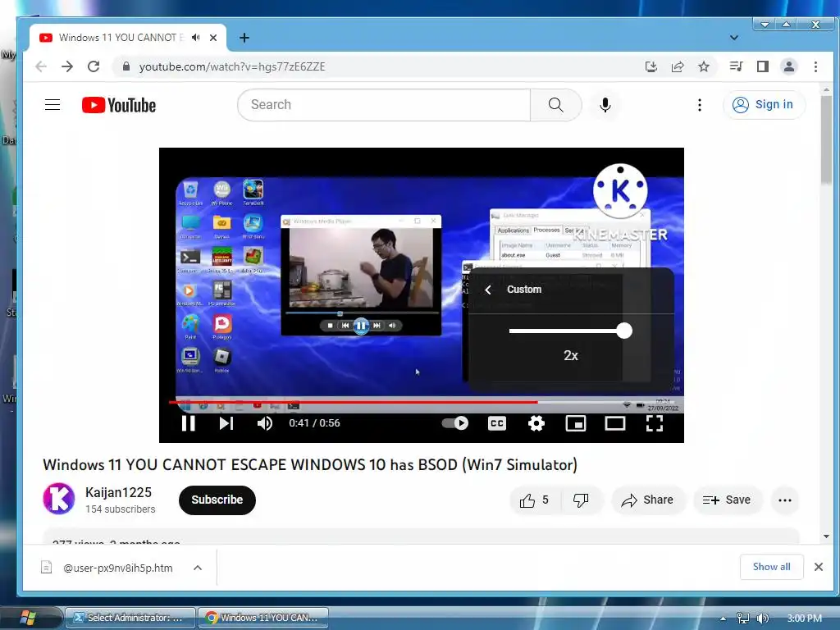Open more actions ellipsis below video
840x630 pixels.
[785, 500]
